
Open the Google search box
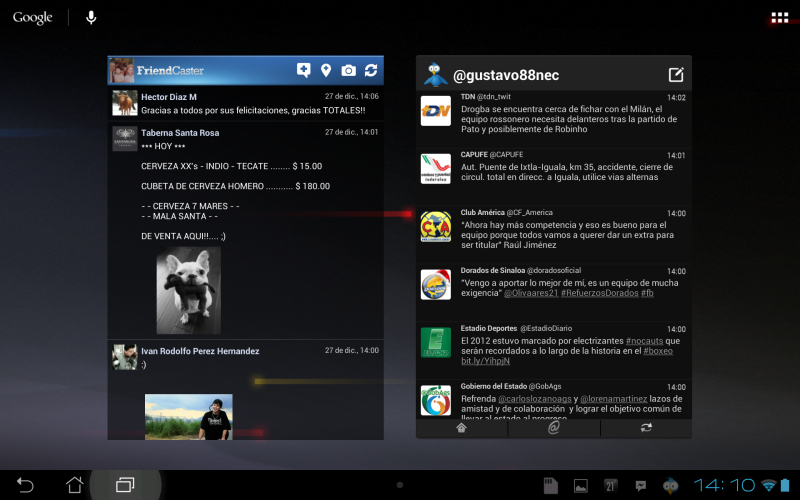[x=33, y=17]
